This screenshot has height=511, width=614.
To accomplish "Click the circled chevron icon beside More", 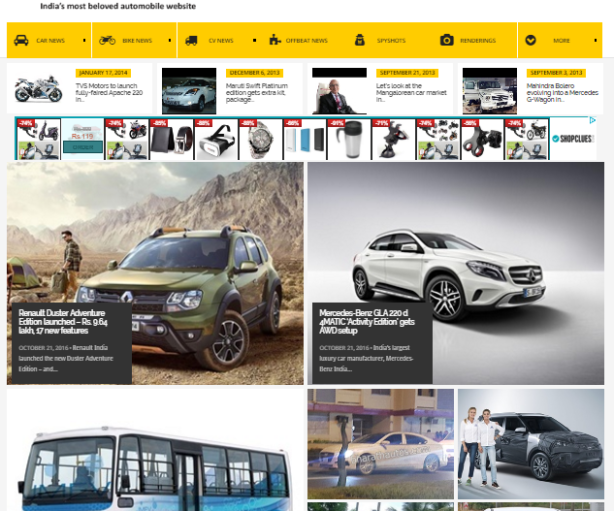I will pos(531,40).
